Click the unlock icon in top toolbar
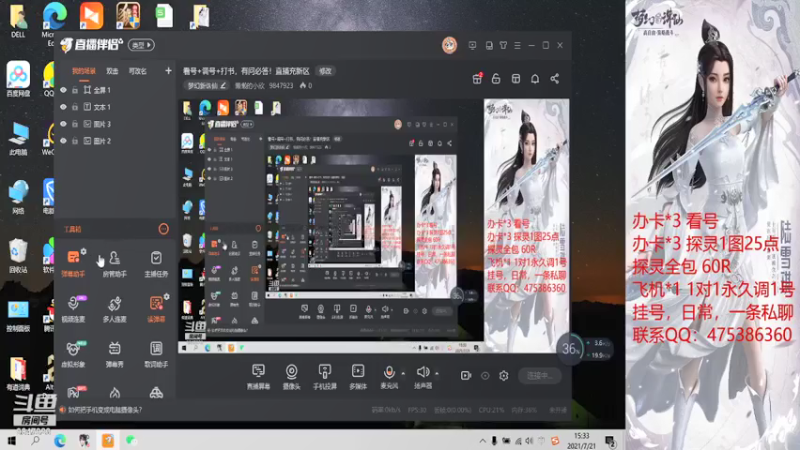The width and height of the screenshot is (800, 450). click(496, 79)
